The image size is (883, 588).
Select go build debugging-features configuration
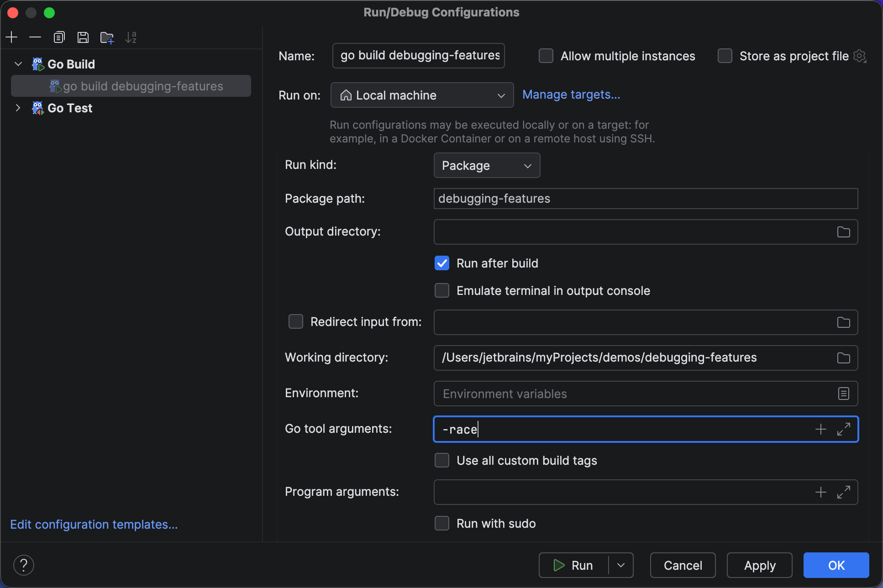pyautogui.click(x=142, y=86)
